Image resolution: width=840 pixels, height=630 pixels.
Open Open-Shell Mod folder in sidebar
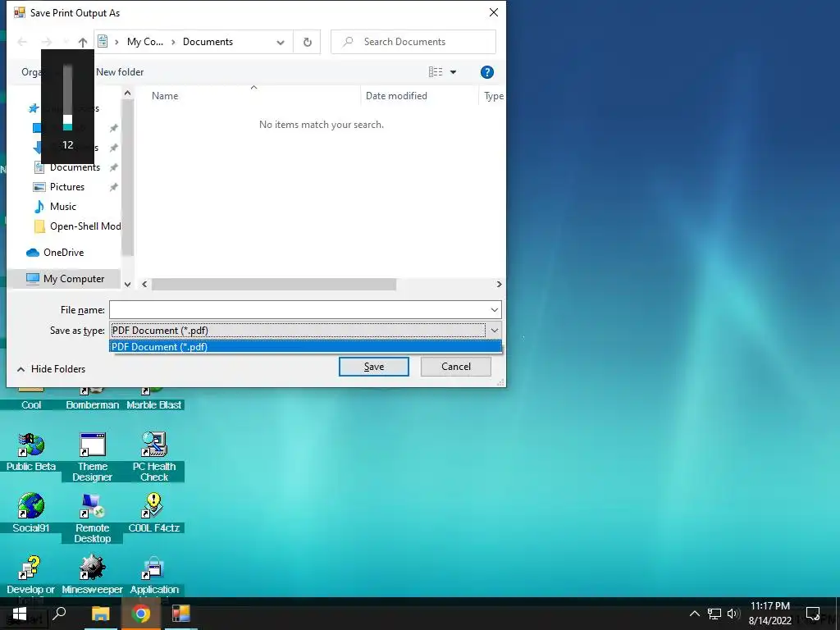click(x=85, y=226)
